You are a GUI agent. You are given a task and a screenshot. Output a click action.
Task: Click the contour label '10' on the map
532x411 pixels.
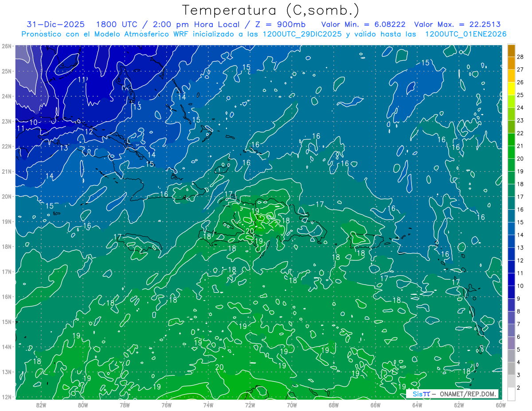34,122
